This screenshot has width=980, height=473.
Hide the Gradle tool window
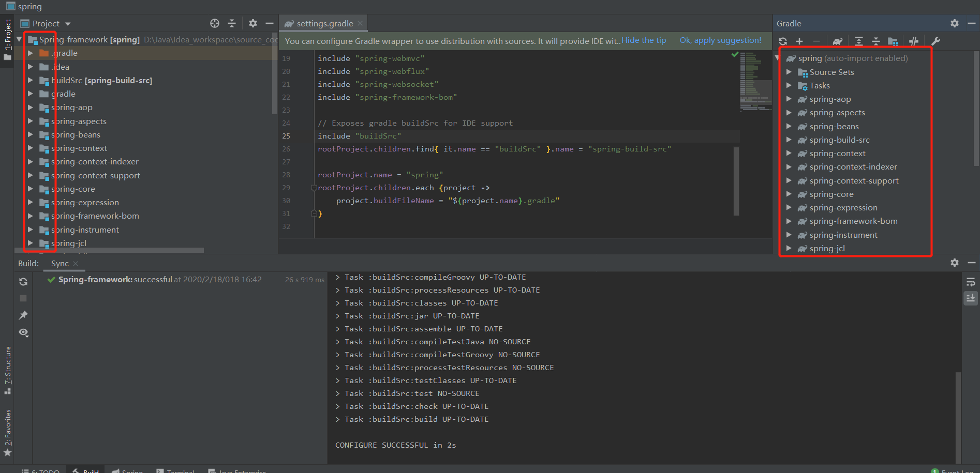pyautogui.click(x=971, y=23)
